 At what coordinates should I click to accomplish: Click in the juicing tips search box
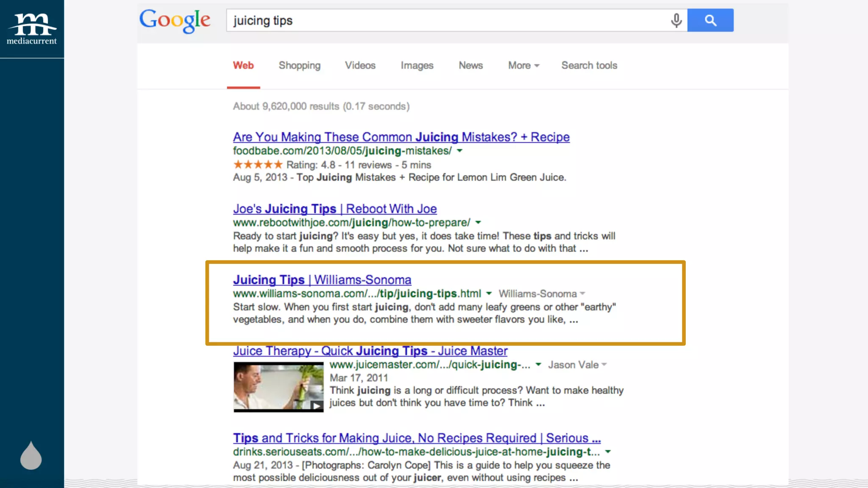pos(445,20)
